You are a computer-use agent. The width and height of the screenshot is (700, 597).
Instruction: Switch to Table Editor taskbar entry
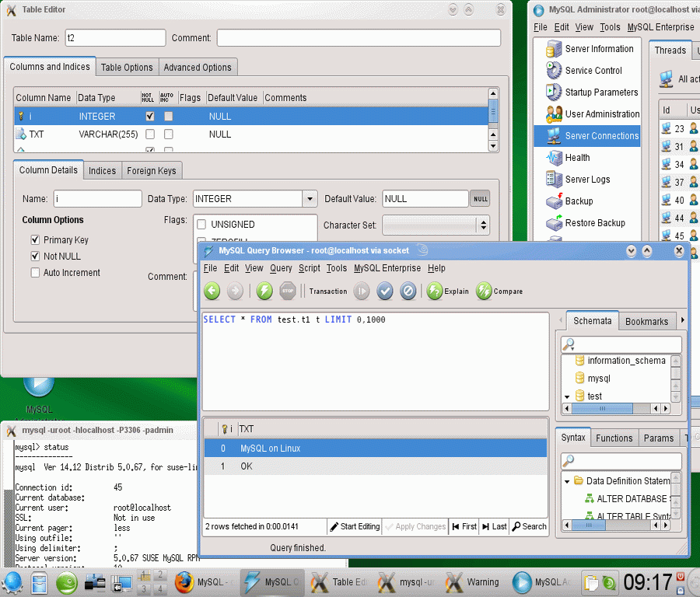338,582
